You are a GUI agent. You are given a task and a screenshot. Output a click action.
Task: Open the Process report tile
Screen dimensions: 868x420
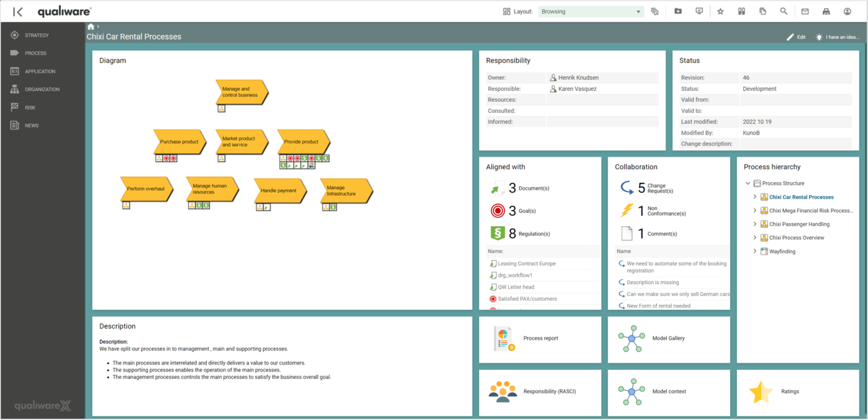(540, 338)
